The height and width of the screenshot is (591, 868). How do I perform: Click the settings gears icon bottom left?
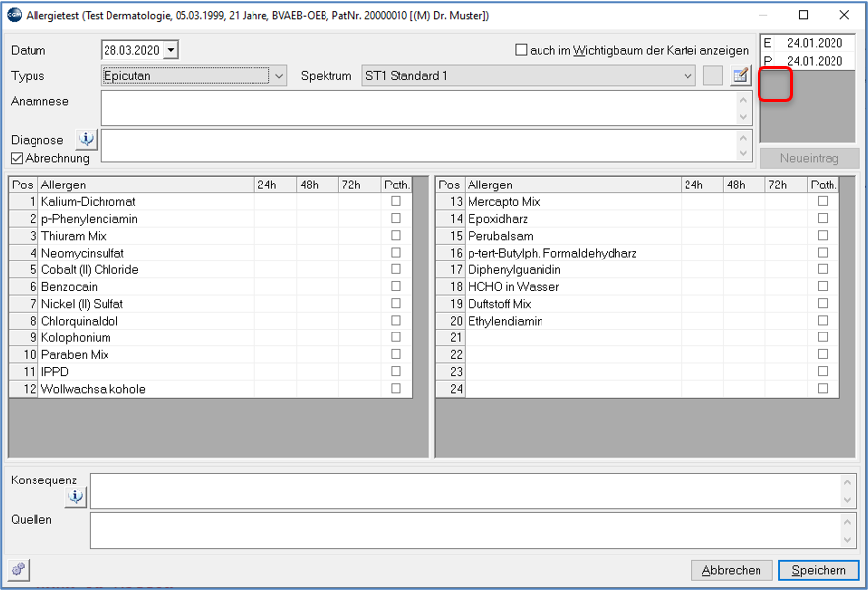[x=19, y=569]
